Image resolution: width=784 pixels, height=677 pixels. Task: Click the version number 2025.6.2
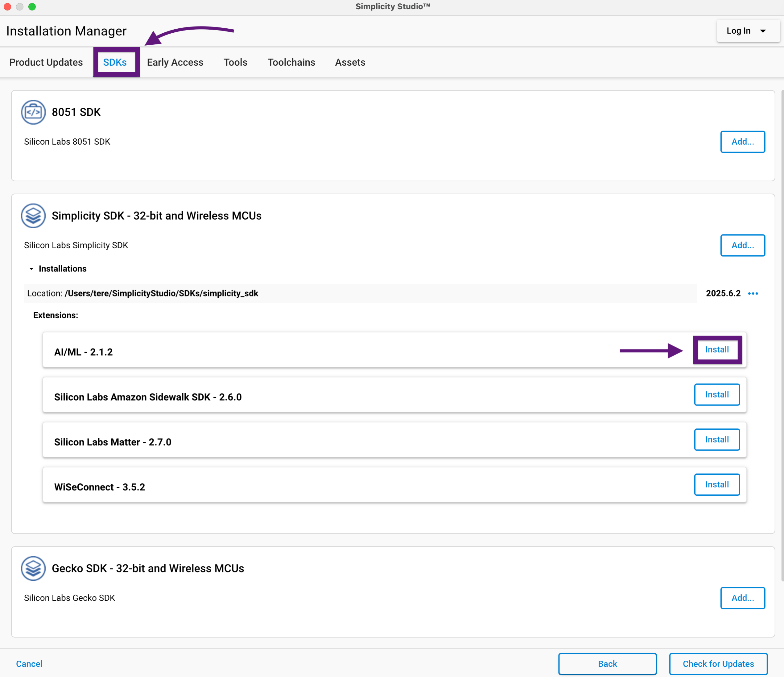[x=723, y=294]
